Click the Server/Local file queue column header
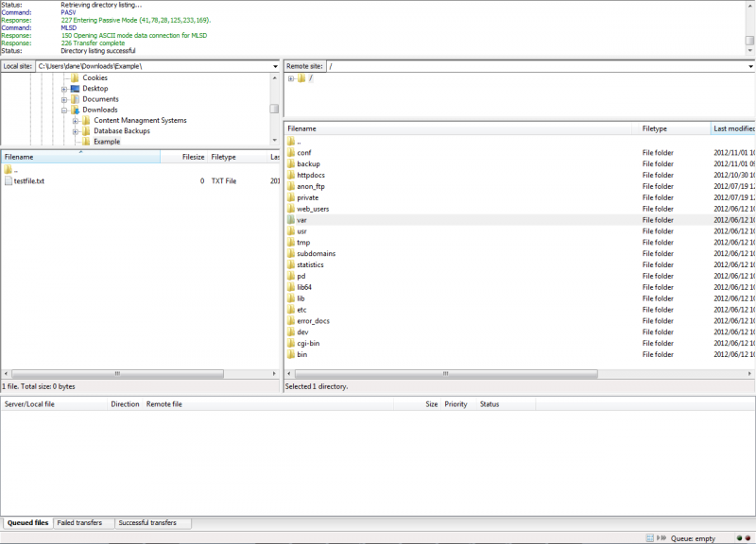Image resolution: width=756 pixels, height=544 pixels. pyautogui.click(x=54, y=404)
